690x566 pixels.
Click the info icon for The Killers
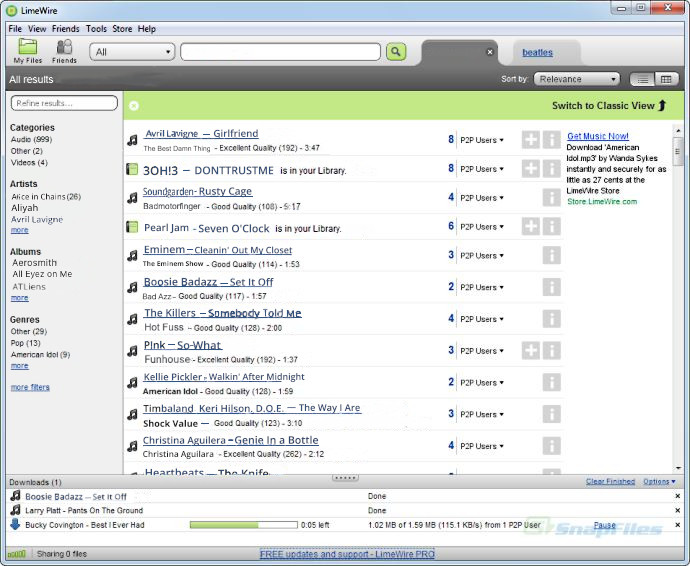(x=551, y=319)
